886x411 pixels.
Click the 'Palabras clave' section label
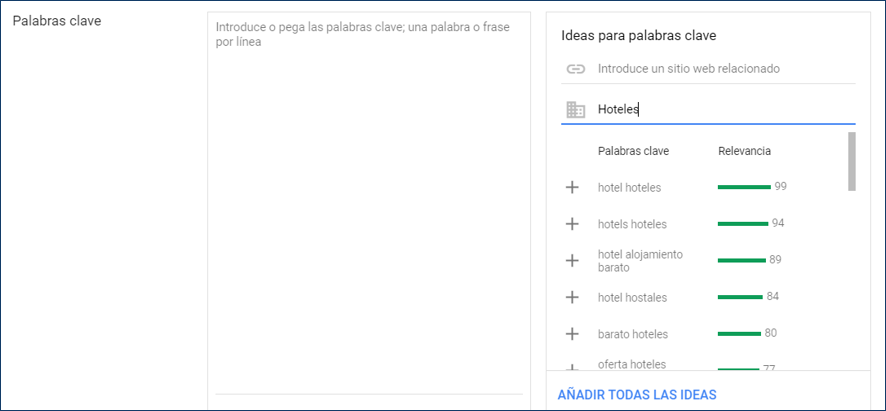click(57, 21)
